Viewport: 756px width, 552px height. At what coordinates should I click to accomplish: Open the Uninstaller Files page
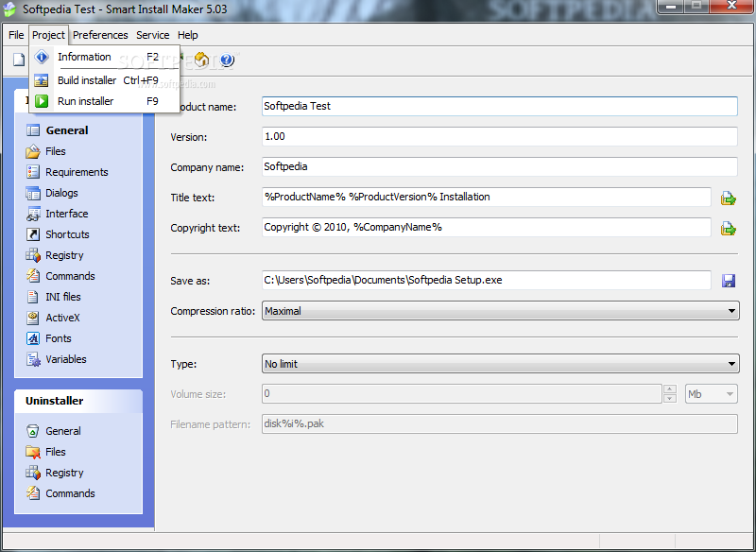[x=56, y=452]
